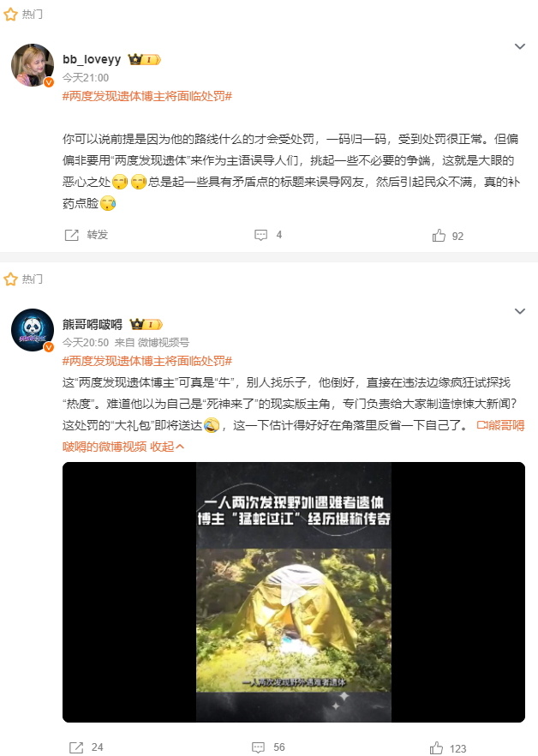Open comments on video post showing 56
The image size is (538, 756).
[x=268, y=747]
